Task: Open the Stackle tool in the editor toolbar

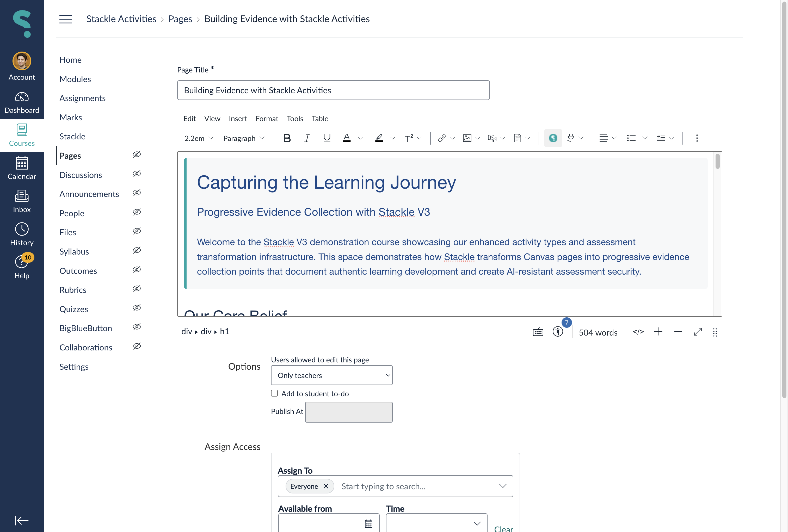Action: pyautogui.click(x=553, y=138)
